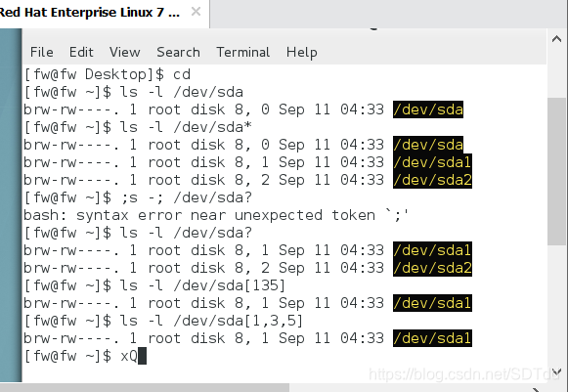The height and width of the screenshot is (392, 568).
Task: Click the scroll up arrow of the vertical scrollbar
Action: coord(557,38)
